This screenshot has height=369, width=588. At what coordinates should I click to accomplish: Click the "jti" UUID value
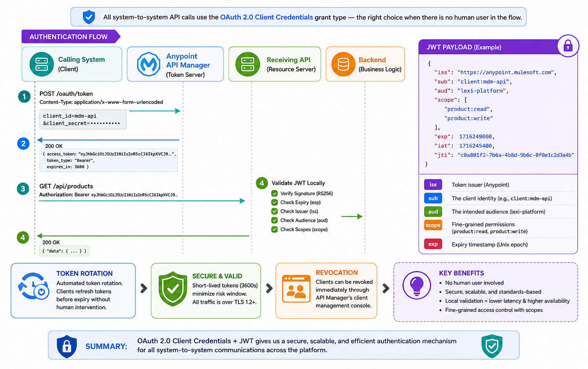515,155
